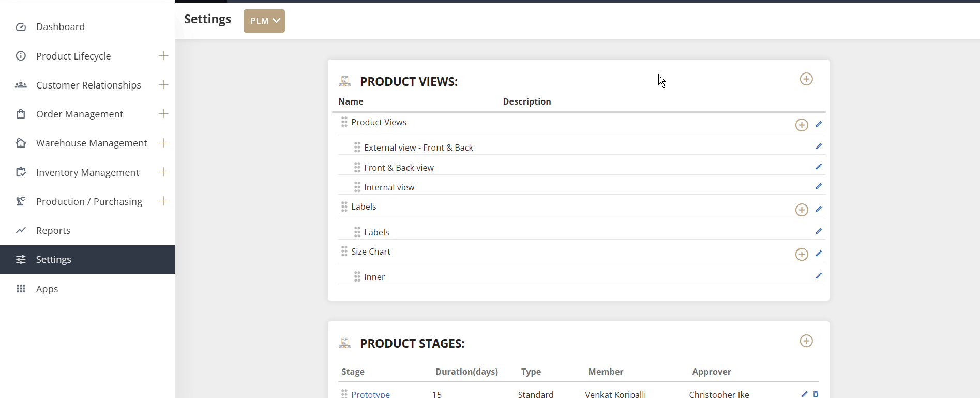Open the Apps menu entry
This screenshot has width=980, height=398.
point(47,289)
